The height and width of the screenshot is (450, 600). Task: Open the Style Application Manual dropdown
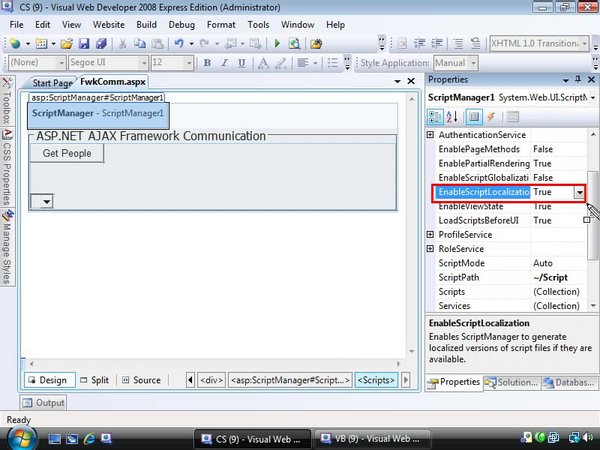pos(474,63)
